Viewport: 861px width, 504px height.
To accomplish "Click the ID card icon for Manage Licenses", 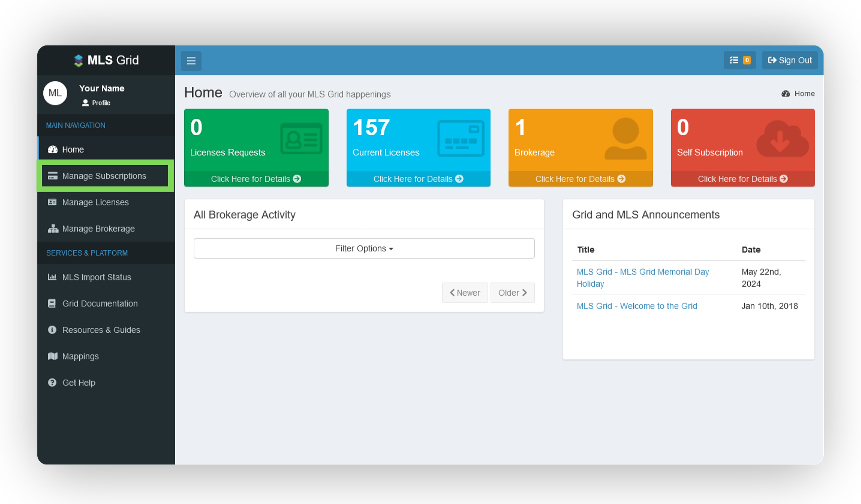I will (52, 202).
